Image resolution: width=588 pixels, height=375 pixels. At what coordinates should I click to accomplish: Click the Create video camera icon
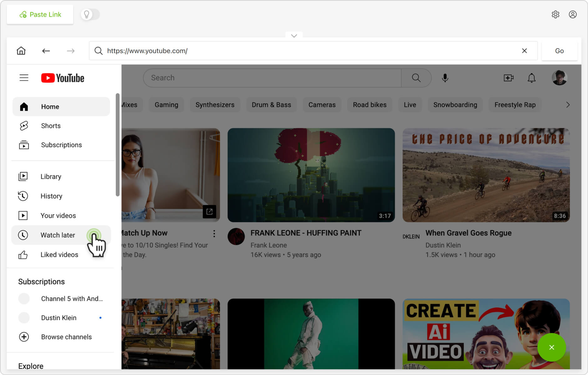click(x=508, y=78)
